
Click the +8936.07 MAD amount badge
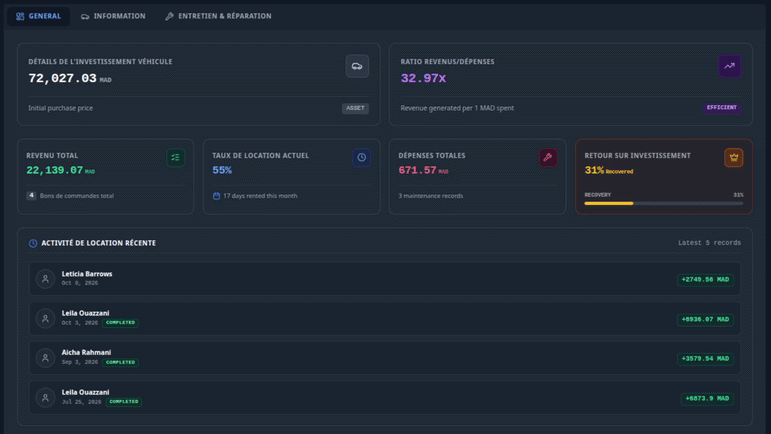(x=705, y=319)
